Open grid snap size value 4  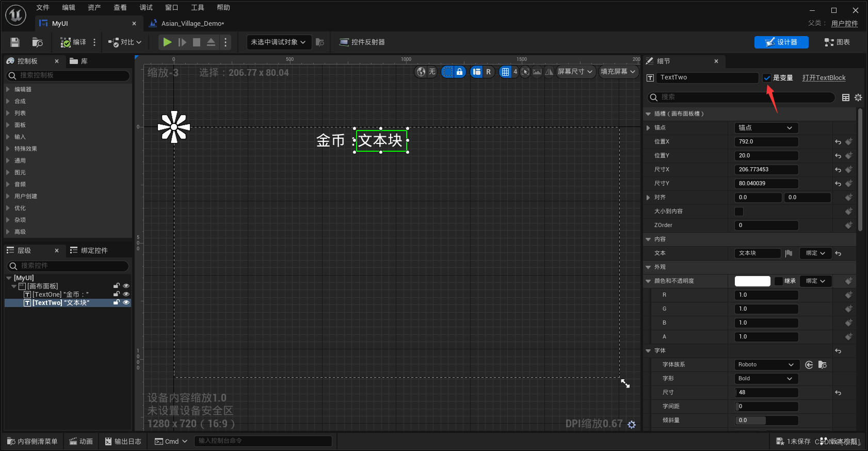coord(515,72)
